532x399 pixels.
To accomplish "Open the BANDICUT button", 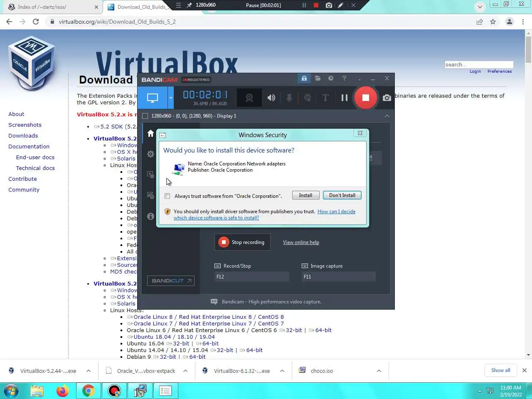I will (x=170, y=281).
